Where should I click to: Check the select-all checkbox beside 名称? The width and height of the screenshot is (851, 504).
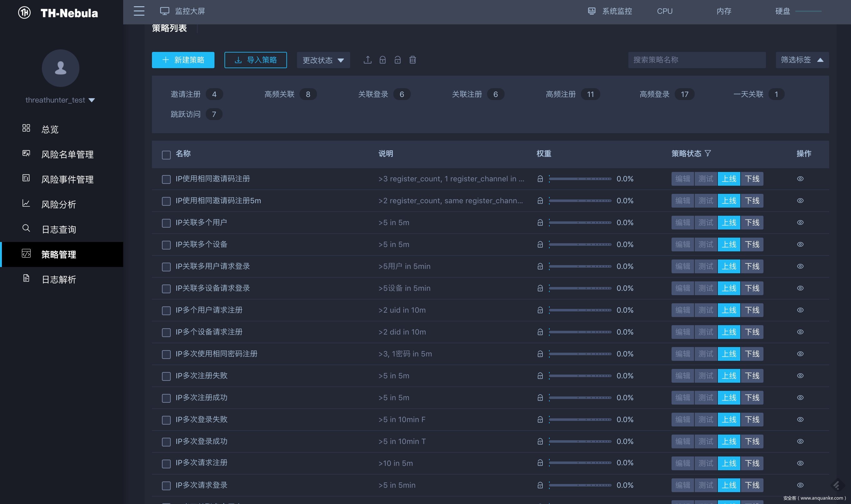click(166, 155)
